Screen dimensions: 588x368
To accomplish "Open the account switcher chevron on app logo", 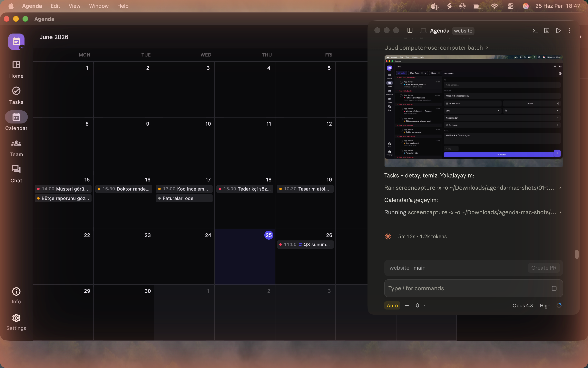I will coord(22,47).
